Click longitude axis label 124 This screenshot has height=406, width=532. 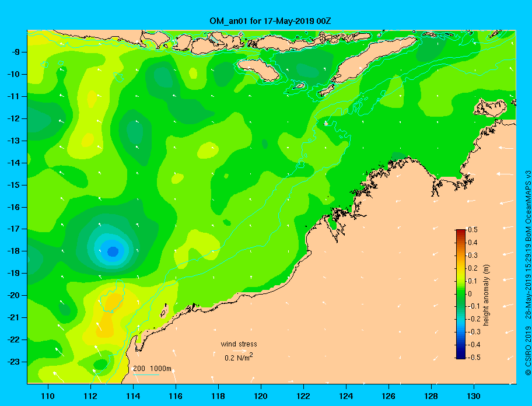(x=346, y=396)
